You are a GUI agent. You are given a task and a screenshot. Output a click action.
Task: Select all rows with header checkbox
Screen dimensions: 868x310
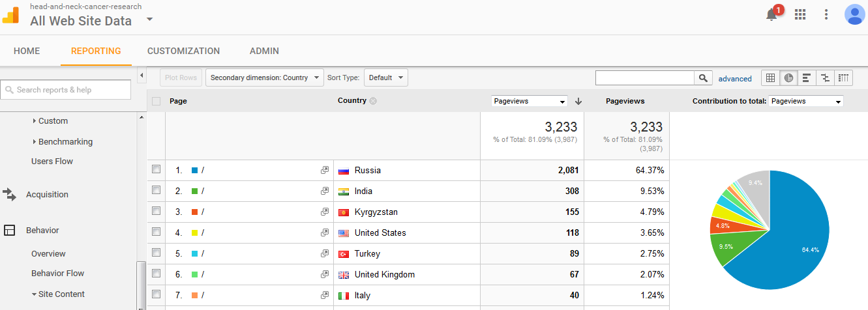156,101
